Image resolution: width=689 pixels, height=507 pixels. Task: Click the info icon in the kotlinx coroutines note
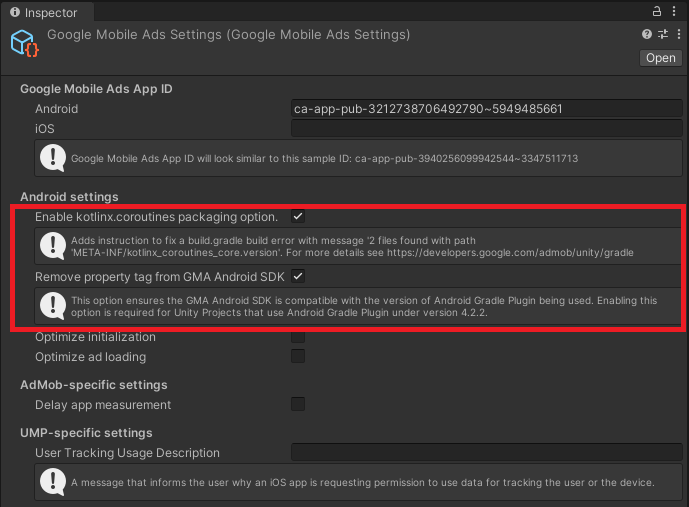[x=53, y=246]
